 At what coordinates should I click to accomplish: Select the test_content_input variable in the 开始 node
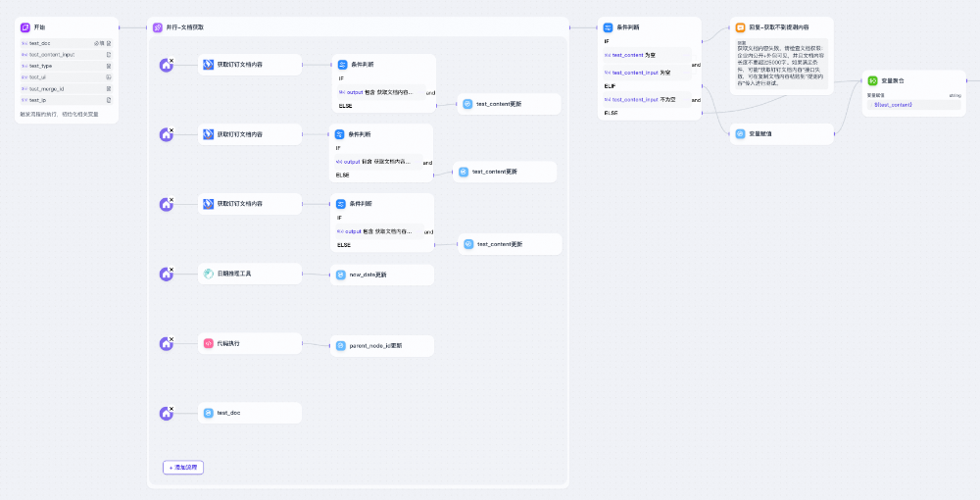pos(67,55)
